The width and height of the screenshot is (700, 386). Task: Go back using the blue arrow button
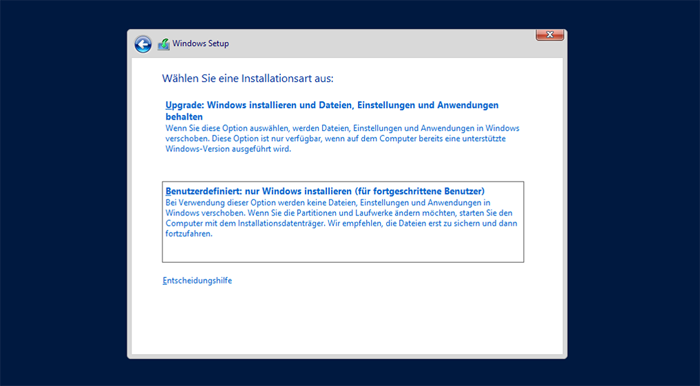pos(143,44)
